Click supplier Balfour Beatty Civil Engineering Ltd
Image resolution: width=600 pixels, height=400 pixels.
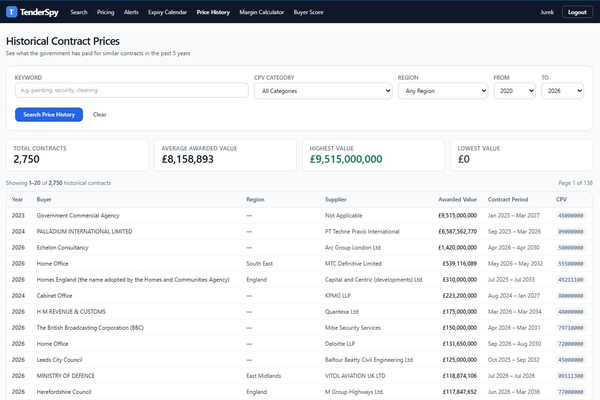point(369,360)
